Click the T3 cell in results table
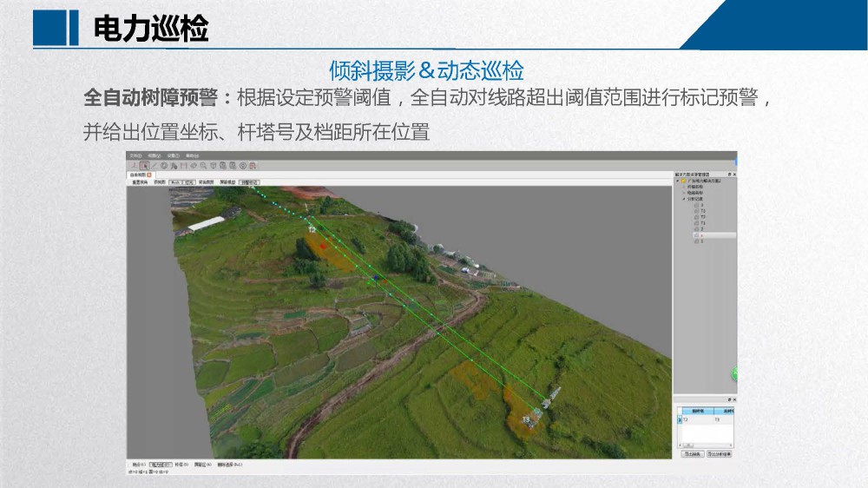 [x=724, y=420]
